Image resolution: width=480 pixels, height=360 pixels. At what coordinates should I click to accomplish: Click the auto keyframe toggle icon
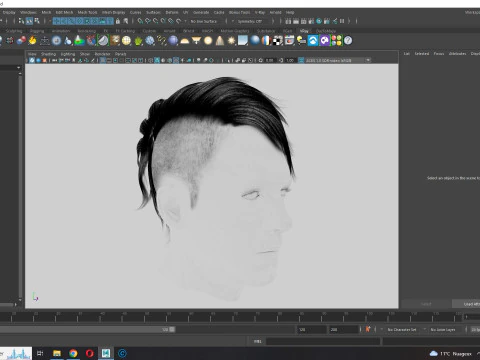[368, 329]
